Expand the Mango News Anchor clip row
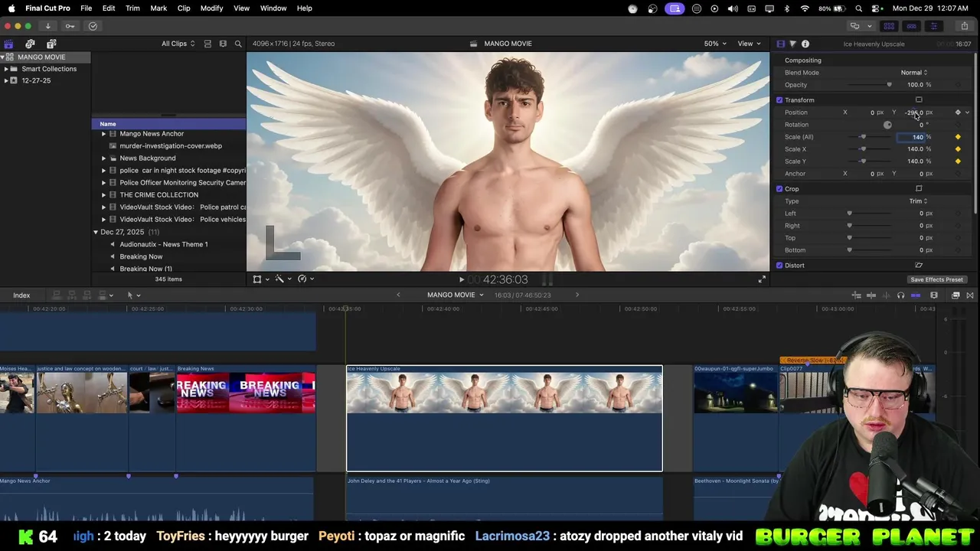Viewport: 980px width, 551px height. (104, 134)
